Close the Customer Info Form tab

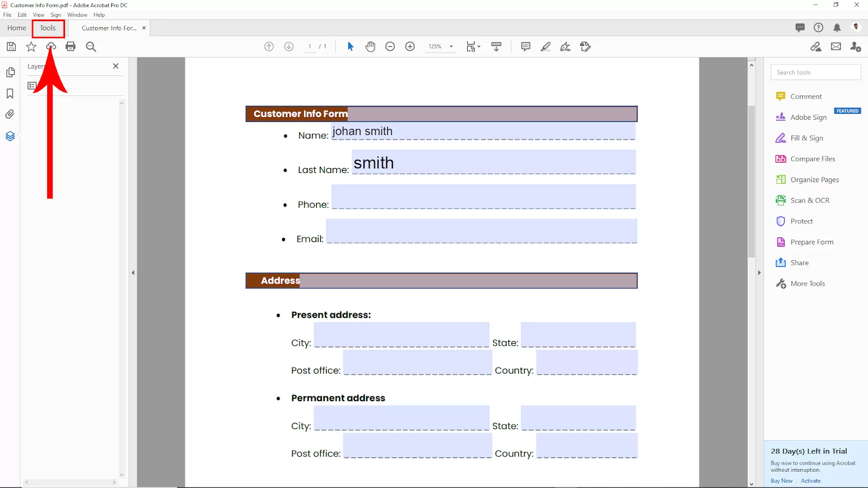tap(144, 28)
